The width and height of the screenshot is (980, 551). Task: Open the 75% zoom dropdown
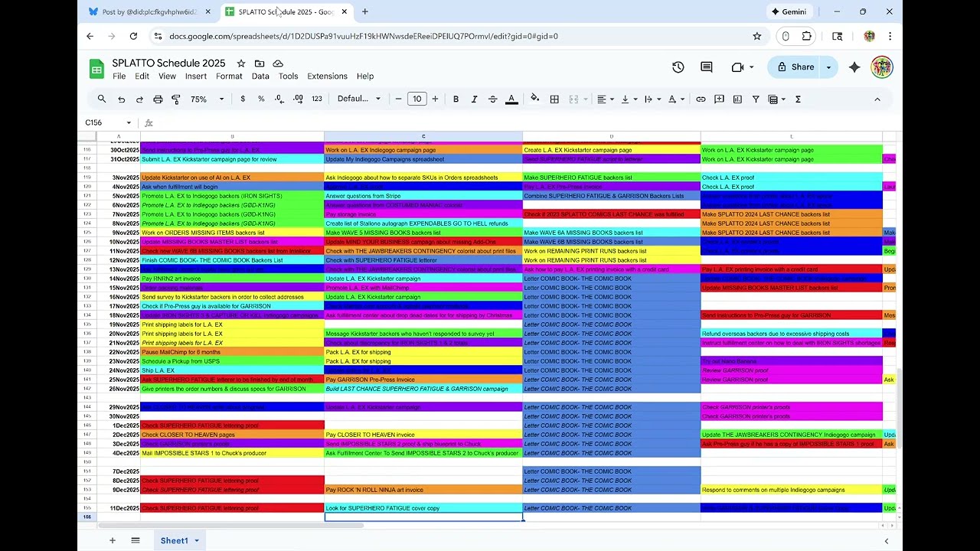click(x=207, y=99)
